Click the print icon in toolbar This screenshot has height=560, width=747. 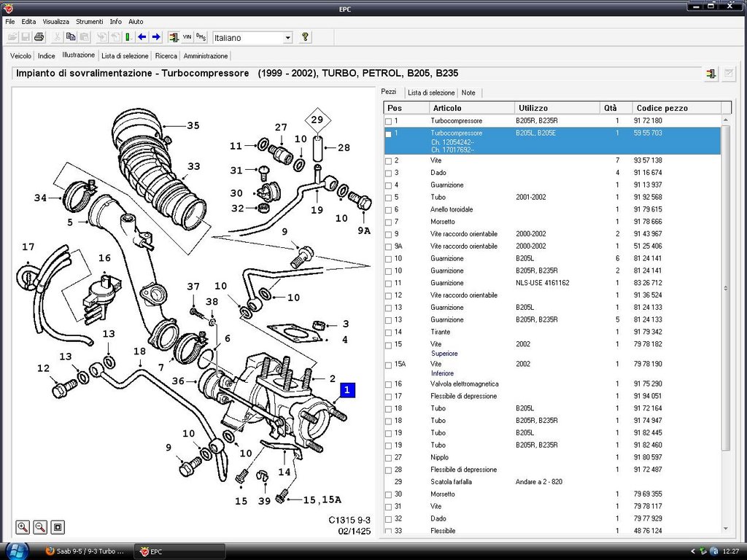click(x=39, y=37)
